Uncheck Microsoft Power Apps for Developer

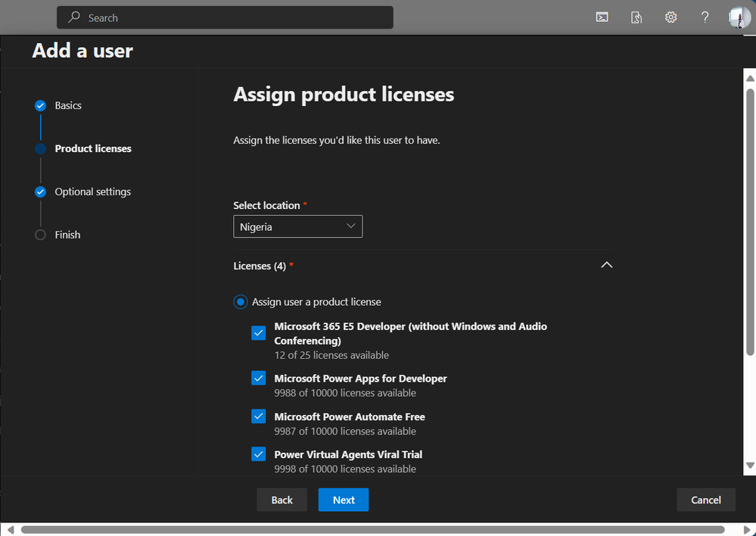click(x=259, y=378)
